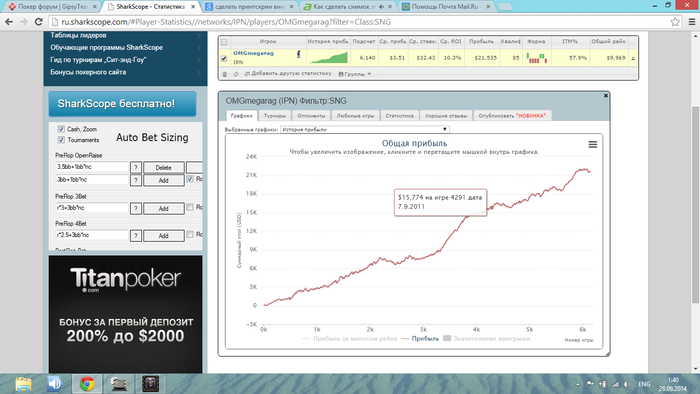Toggle checkbox beside PreFlop 4Bet Add
Screen dimensions: 700x394
pyautogui.click(x=190, y=234)
